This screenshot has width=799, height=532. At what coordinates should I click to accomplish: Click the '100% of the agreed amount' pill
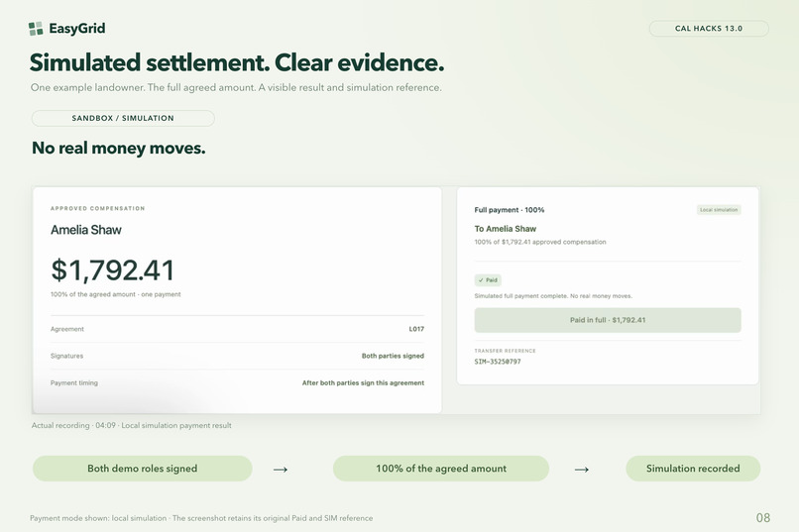[x=441, y=469]
